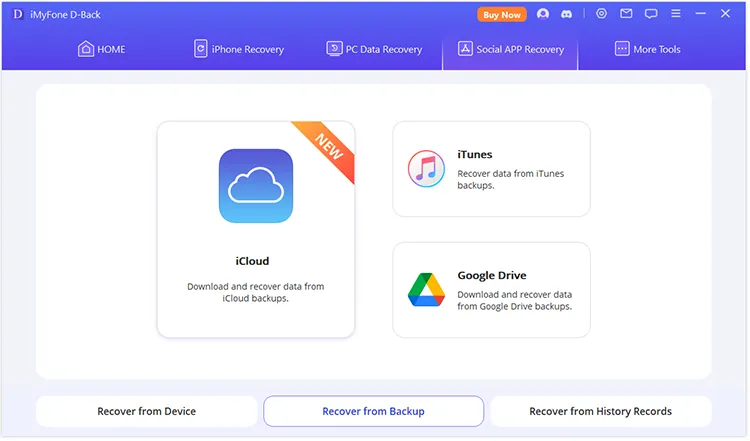Switch to iPhone Recovery tab
This screenshot has height=441, width=750.
pyautogui.click(x=239, y=49)
